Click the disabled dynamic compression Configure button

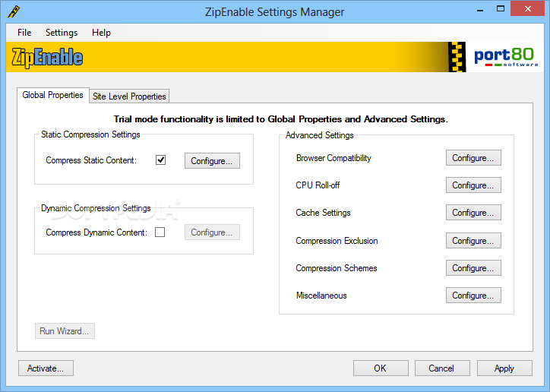tap(212, 232)
